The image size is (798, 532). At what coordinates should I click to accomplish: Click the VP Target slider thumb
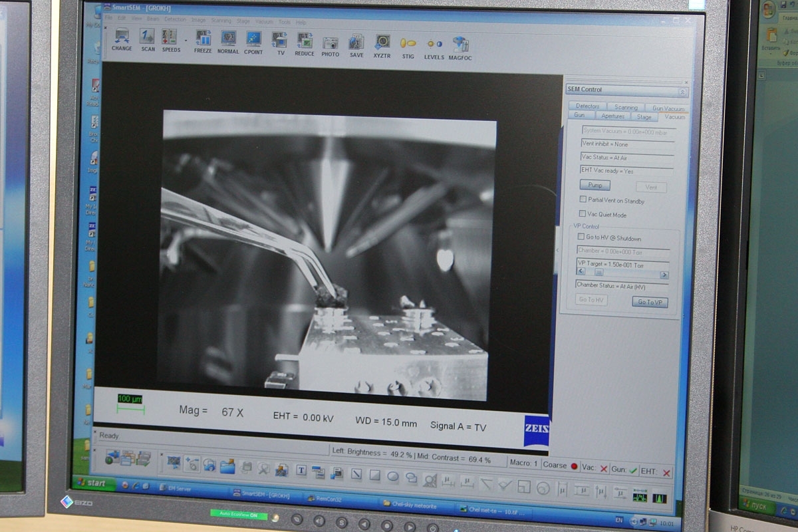(x=598, y=273)
